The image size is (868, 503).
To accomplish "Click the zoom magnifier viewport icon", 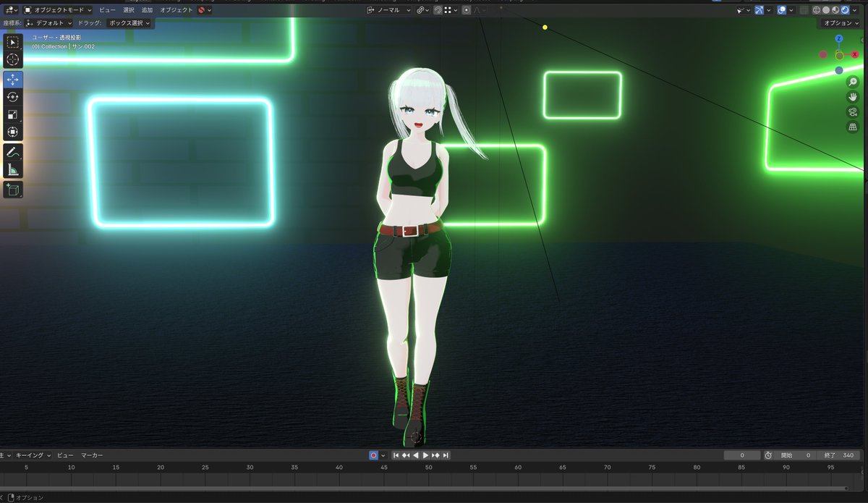I will point(853,82).
